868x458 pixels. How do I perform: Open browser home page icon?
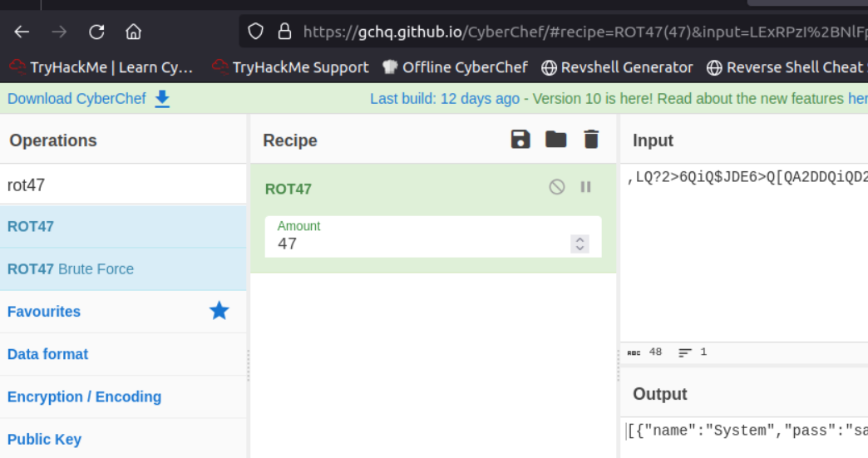(133, 32)
